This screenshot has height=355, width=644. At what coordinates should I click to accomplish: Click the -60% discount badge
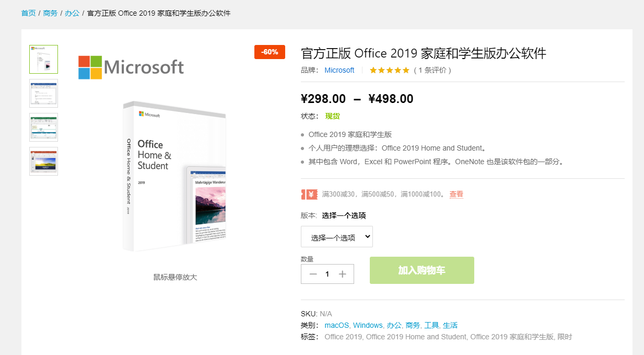click(x=270, y=52)
